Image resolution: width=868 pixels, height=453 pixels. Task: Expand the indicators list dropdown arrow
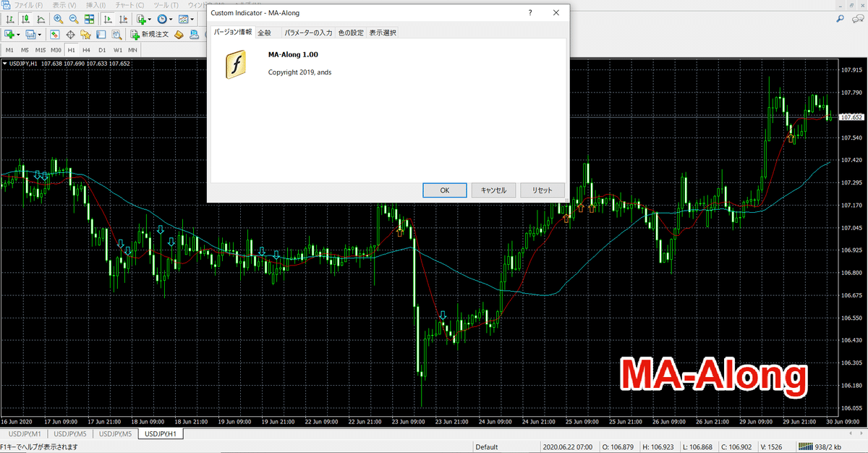(150, 19)
